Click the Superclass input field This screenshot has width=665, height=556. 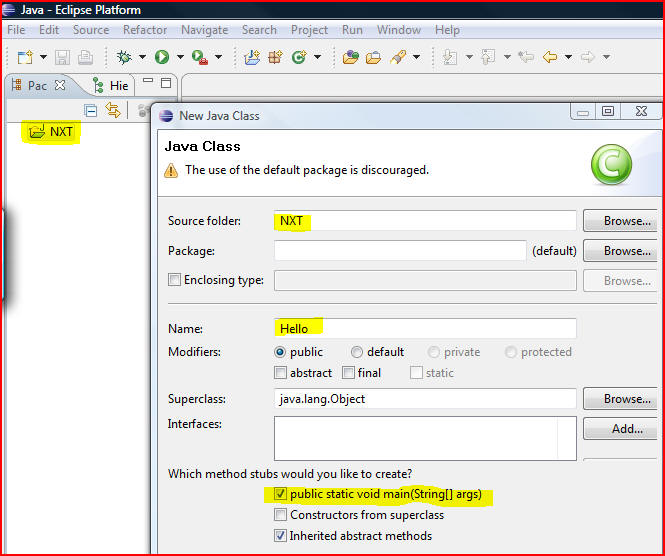pyautogui.click(x=425, y=399)
